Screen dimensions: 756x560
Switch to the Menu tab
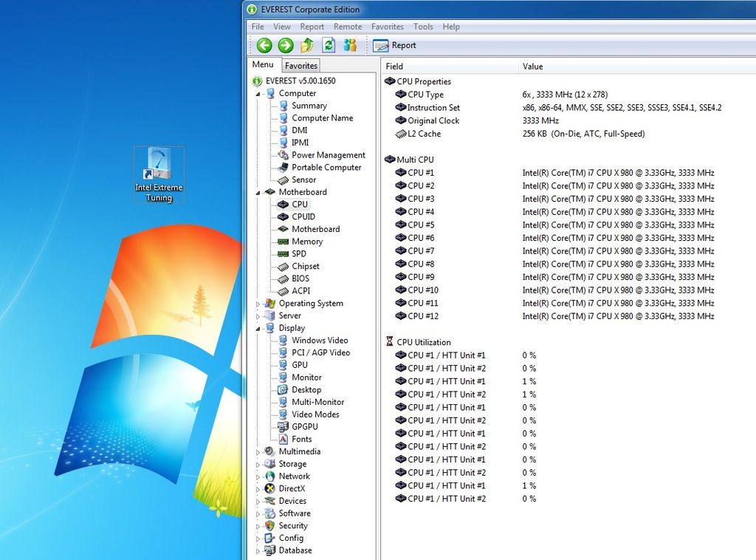coord(263,64)
